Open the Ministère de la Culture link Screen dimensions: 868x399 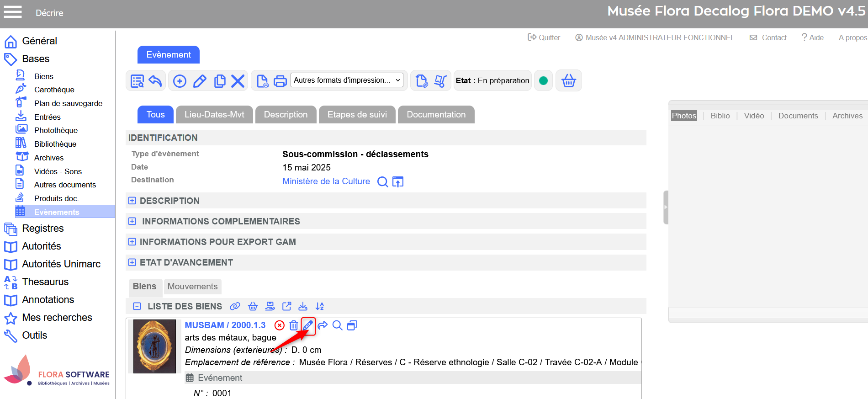[326, 181]
